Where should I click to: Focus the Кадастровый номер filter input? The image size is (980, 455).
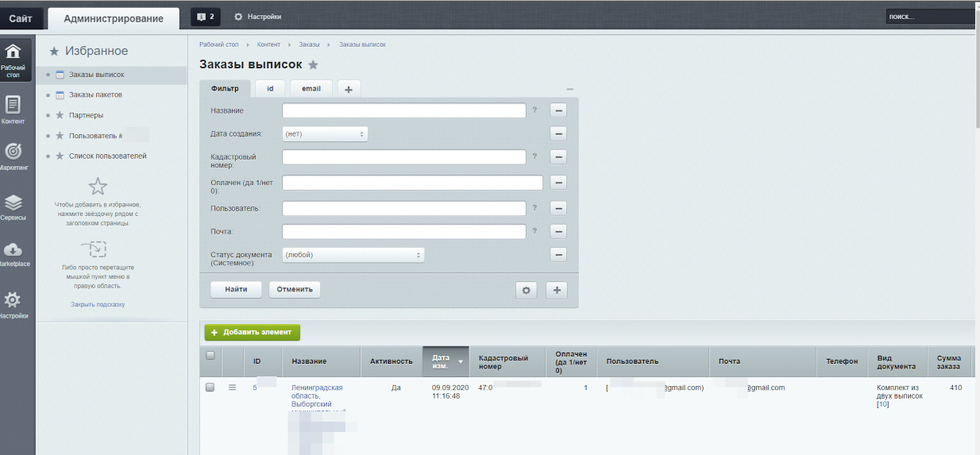(x=404, y=157)
